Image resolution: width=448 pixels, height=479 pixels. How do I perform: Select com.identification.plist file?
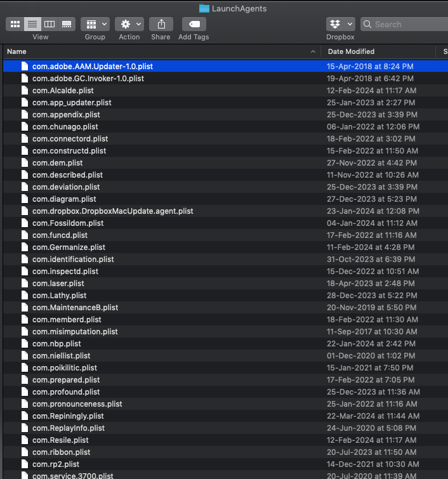point(225,259)
